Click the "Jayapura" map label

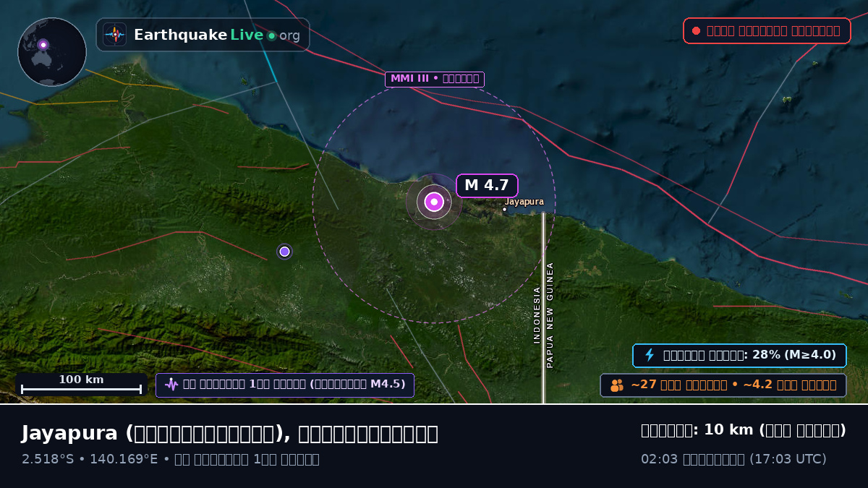(x=524, y=202)
